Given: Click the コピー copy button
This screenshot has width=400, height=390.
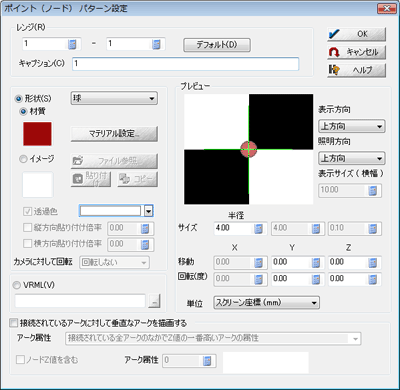Looking at the screenshot, I should 137,179.
